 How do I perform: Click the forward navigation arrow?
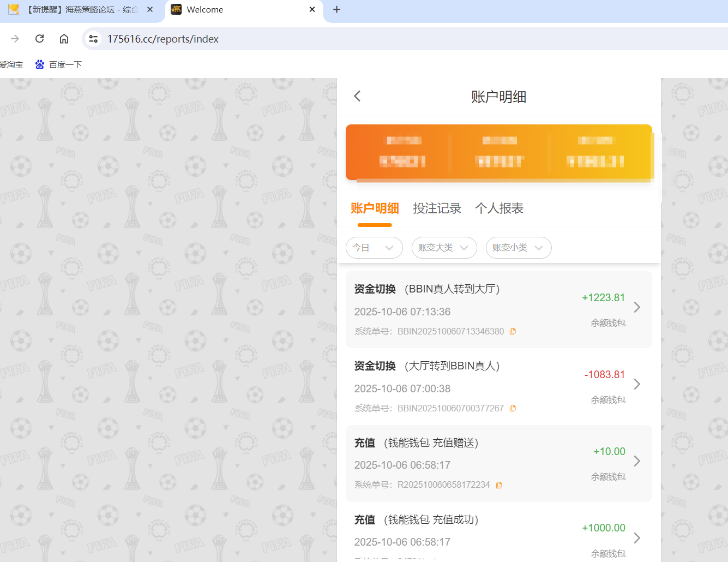tap(15, 39)
